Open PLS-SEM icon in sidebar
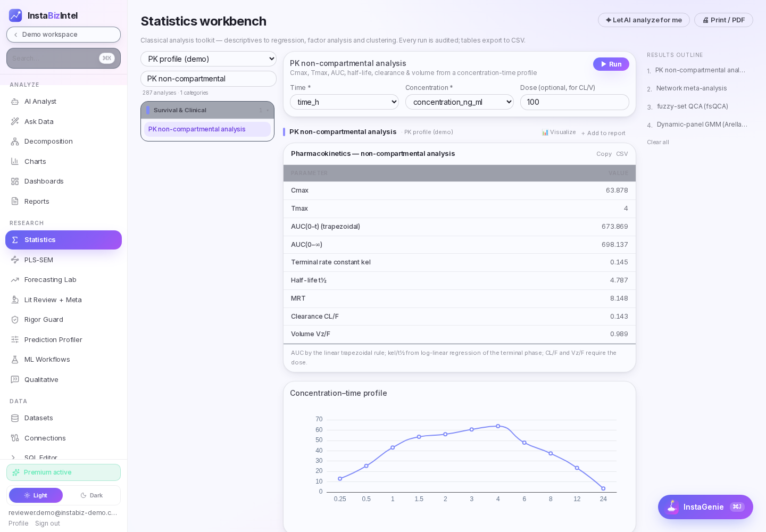The width and height of the screenshot is (766, 532). [15, 260]
